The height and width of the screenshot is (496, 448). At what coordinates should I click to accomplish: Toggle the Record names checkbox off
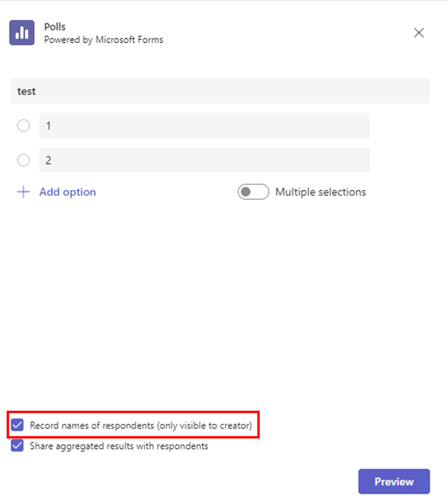pos(17,425)
